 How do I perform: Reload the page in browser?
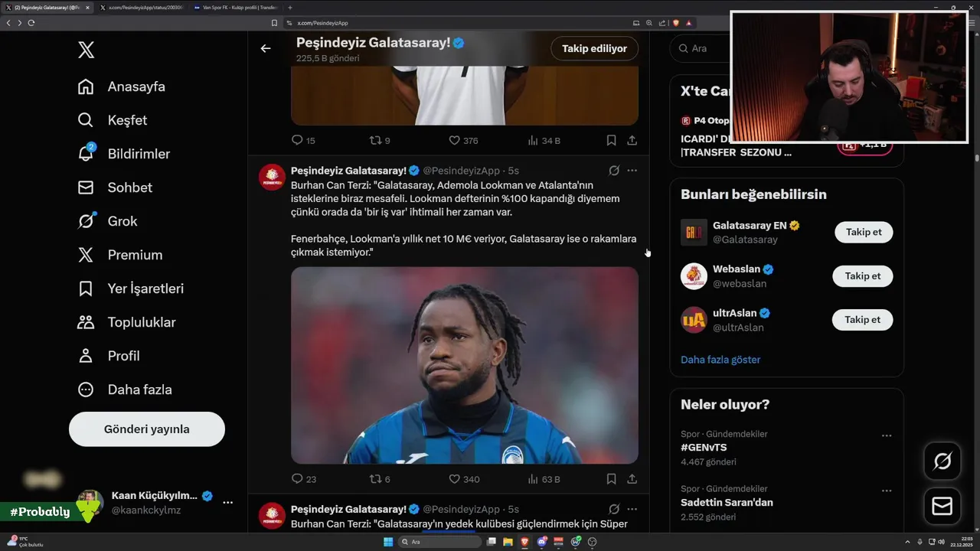[x=31, y=23]
